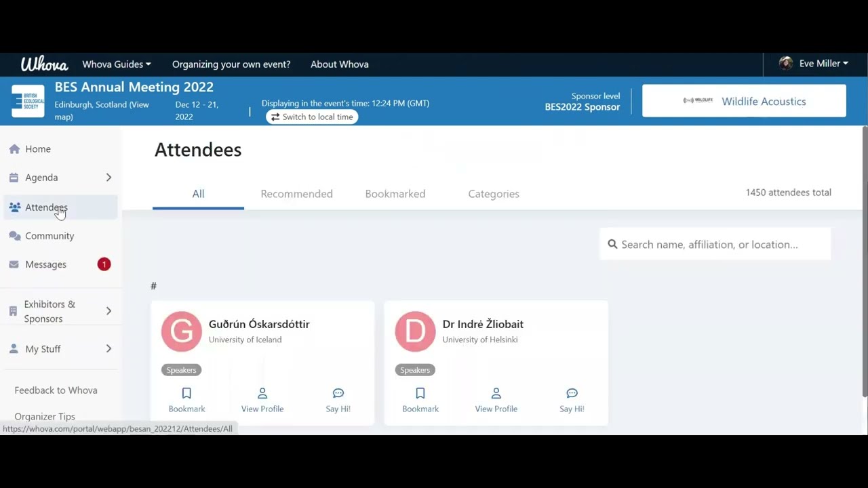The width and height of the screenshot is (868, 488).
Task: Click Say Hi! icon for Dr Indrė Žliobait
Action: point(572,393)
